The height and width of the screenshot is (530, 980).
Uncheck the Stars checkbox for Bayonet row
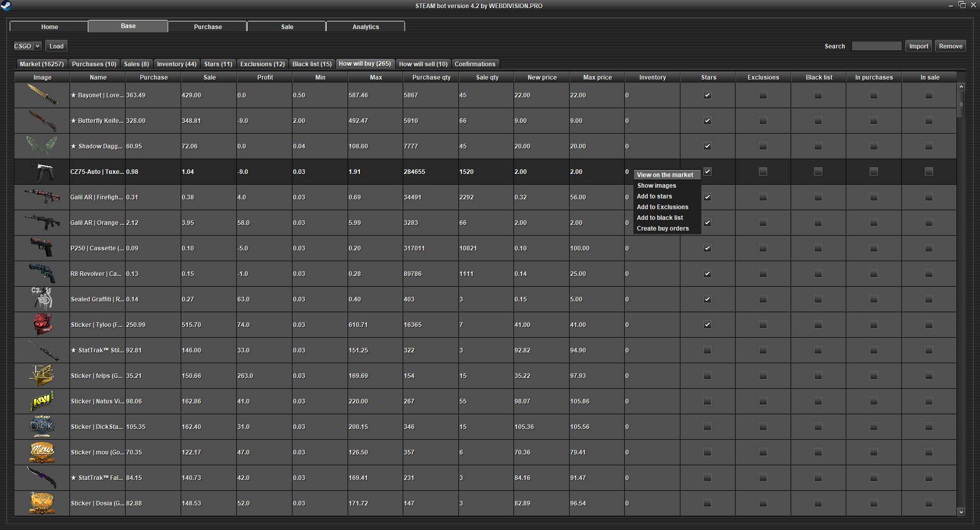(x=707, y=95)
